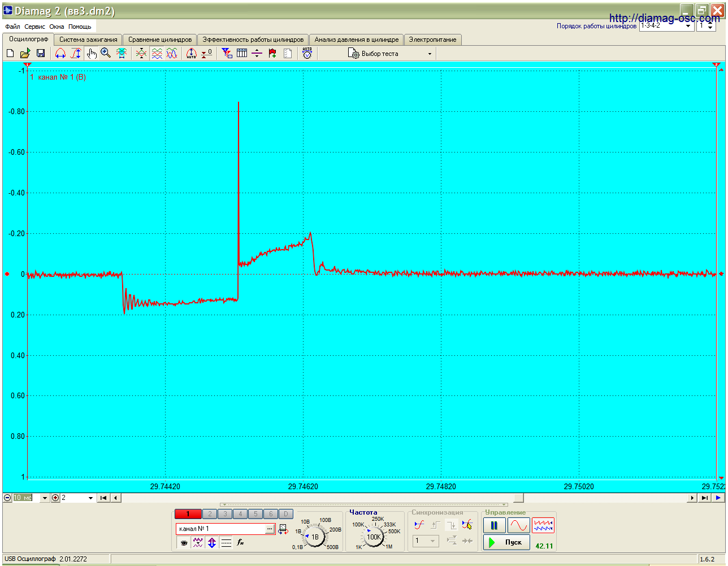Image resolution: width=728 pixels, height=566 pixels.
Task: Select the vertical amplitude measurement tool
Action: pos(76,53)
